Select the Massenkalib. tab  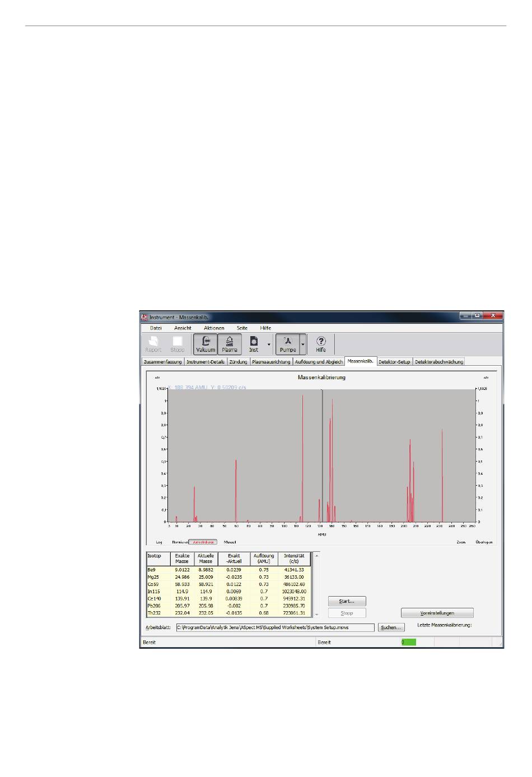pos(361,361)
